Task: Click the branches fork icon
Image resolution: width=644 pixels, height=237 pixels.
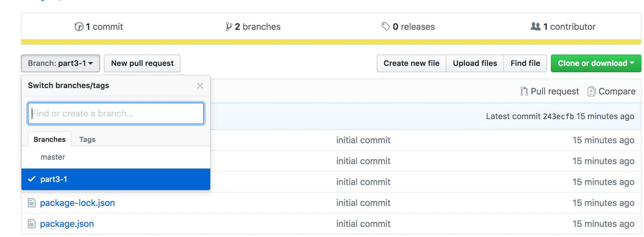Action: tap(229, 27)
